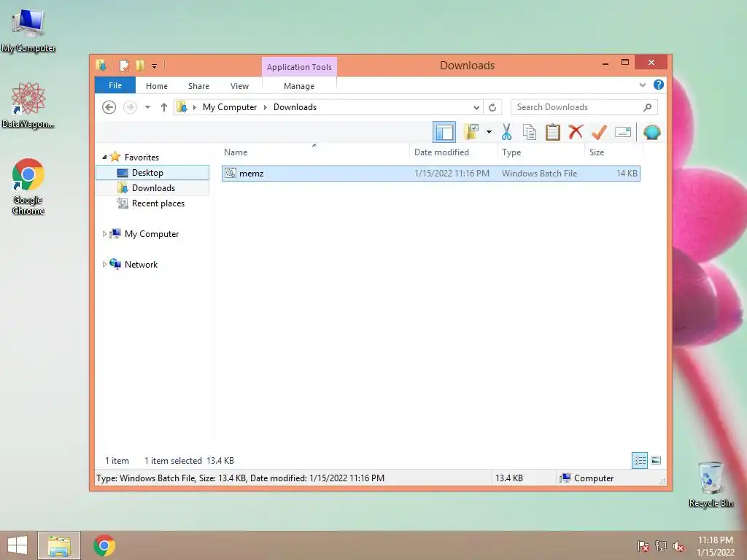Sort by the Size column header
747x560 pixels.
[x=614, y=152]
